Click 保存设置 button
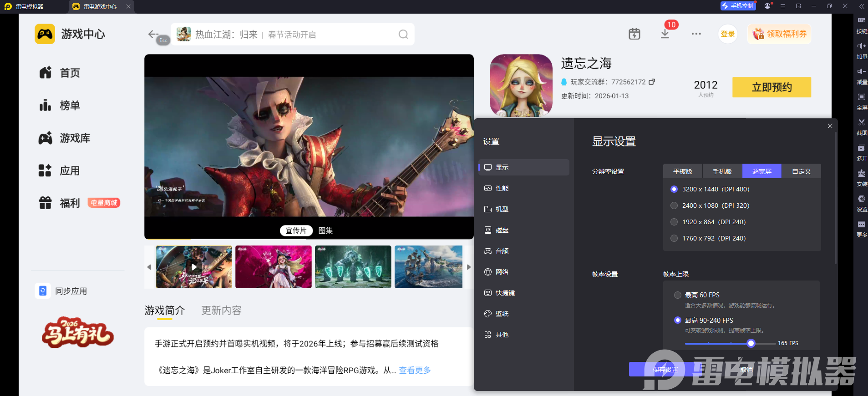This screenshot has width=868, height=396. 665,370
